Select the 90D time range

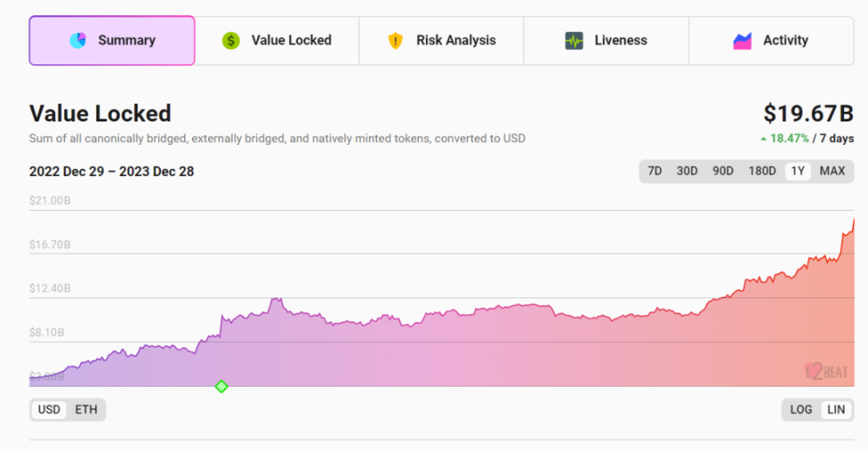(x=722, y=171)
